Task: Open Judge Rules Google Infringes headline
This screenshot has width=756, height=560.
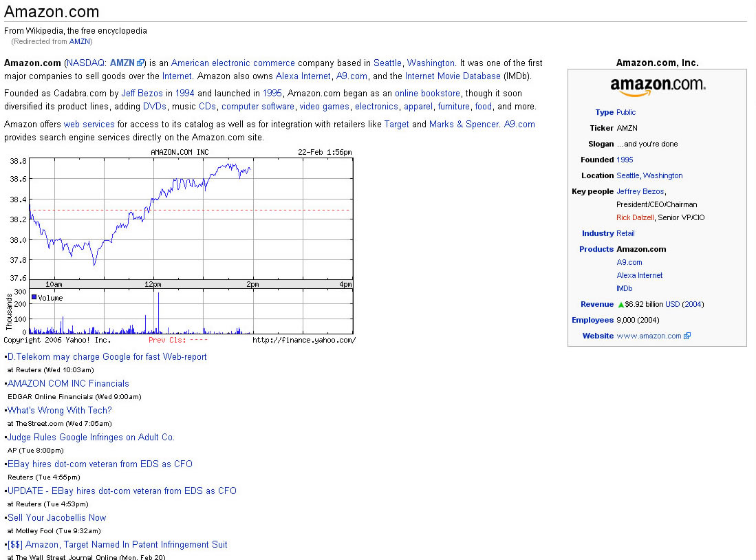Action: [91, 438]
